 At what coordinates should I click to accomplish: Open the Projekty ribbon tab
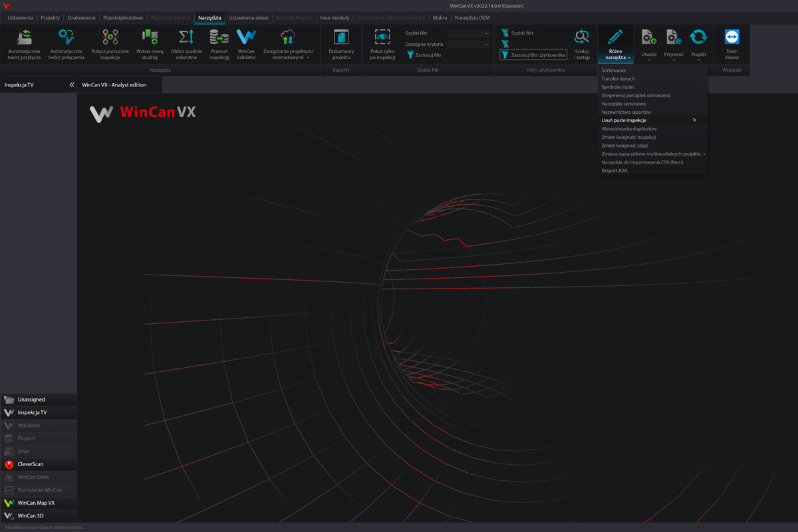coord(51,18)
